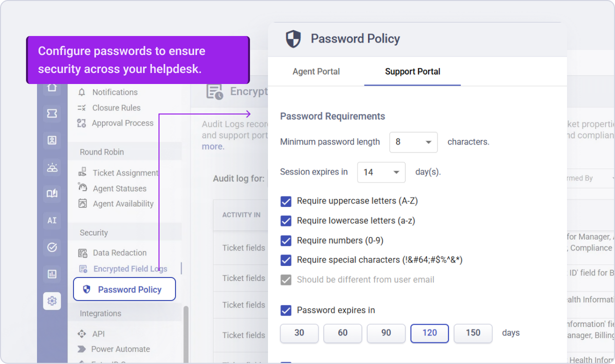This screenshot has width=615, height=364.
Task: Expand the Session expires in dropdown
Action: point(381,172)
